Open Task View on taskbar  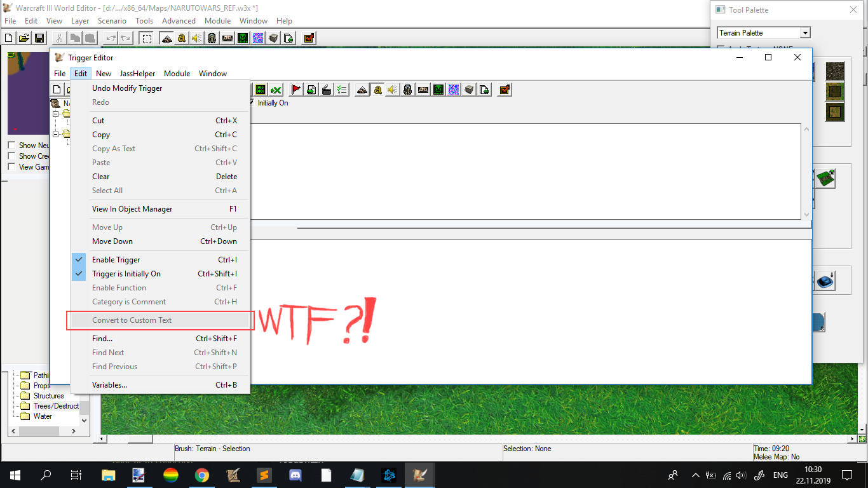(x=76, y=475)
